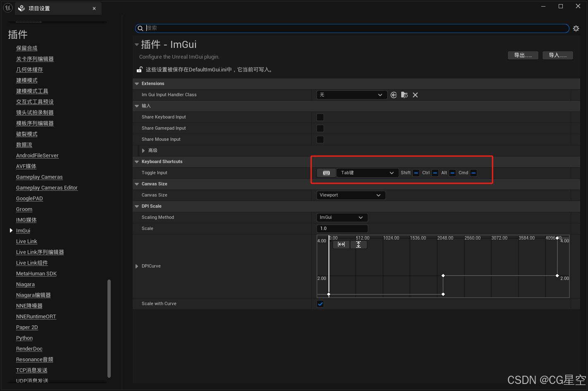Screen dimensions: 588x391
Task: Click the 导入 import button
Action: pos(558,55)
